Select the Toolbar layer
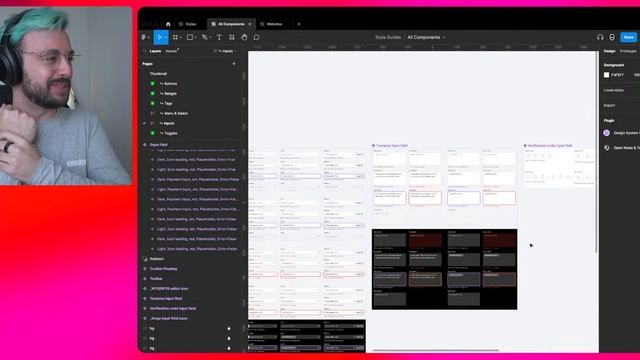 point(156,278)
